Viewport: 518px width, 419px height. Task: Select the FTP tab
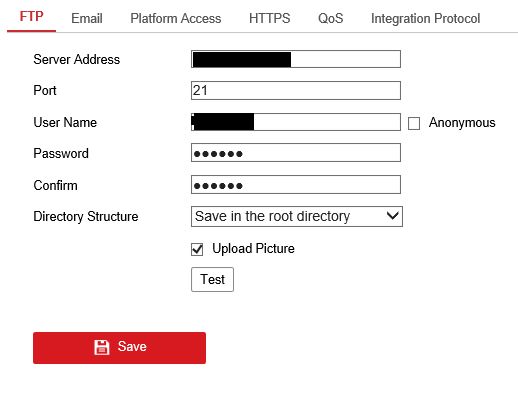pos(31,17)
